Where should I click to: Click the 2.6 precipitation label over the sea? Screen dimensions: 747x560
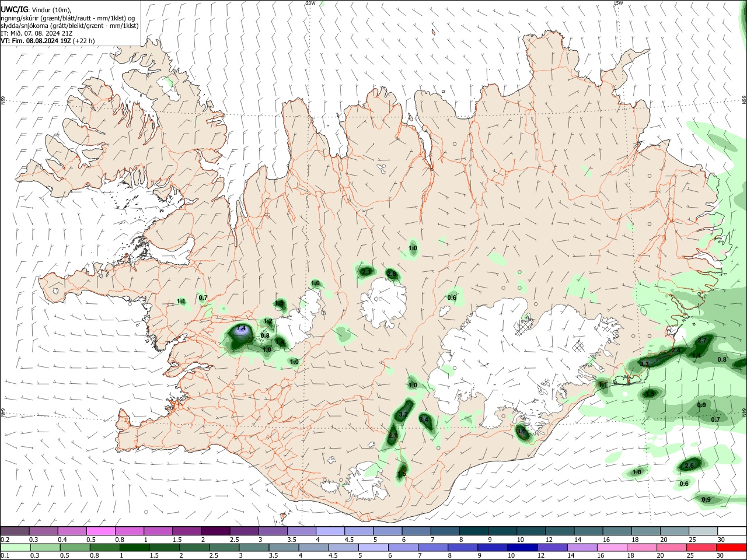[x=689, y=466]
